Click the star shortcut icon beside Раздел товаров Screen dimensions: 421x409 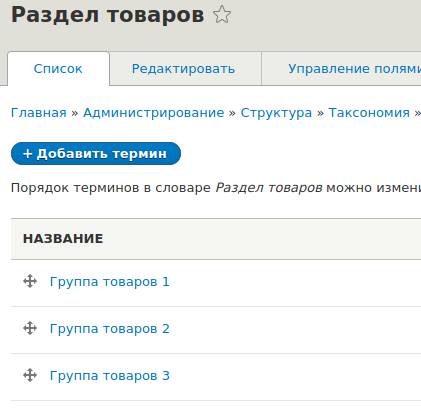tap(222, 15)
